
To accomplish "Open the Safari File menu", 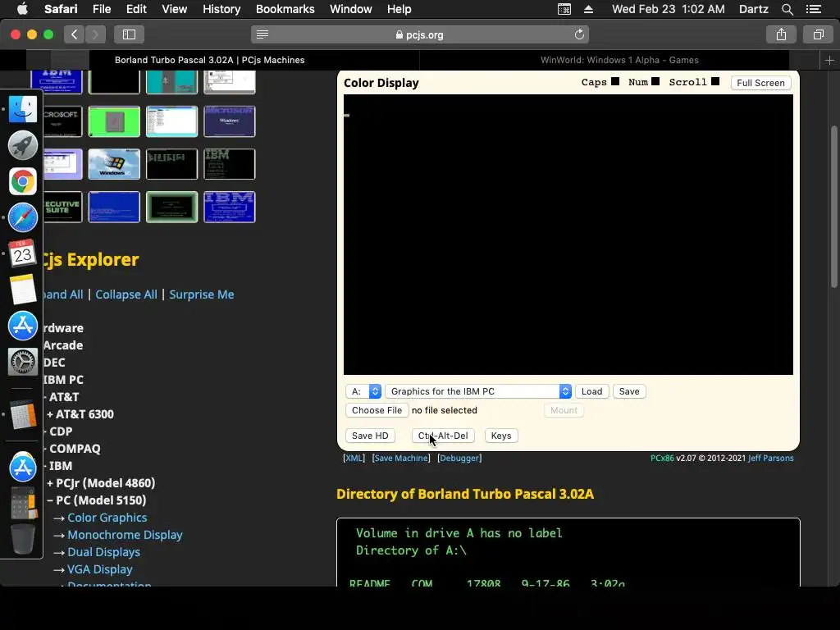I will [x=101, y=9].
